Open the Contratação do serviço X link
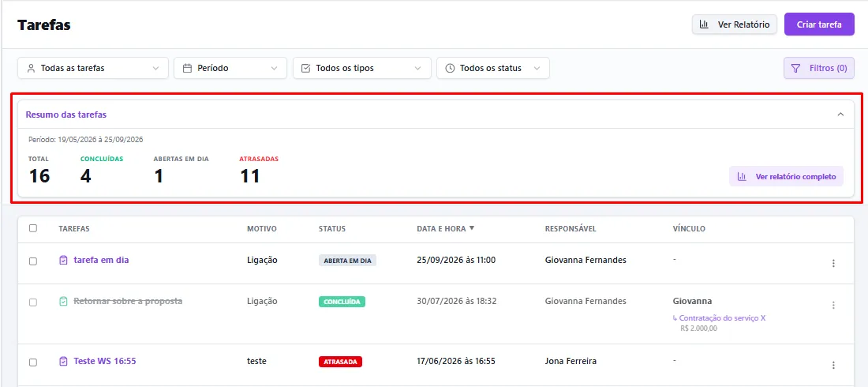Viewport: 868px width, 387px height. coord(722,318)
